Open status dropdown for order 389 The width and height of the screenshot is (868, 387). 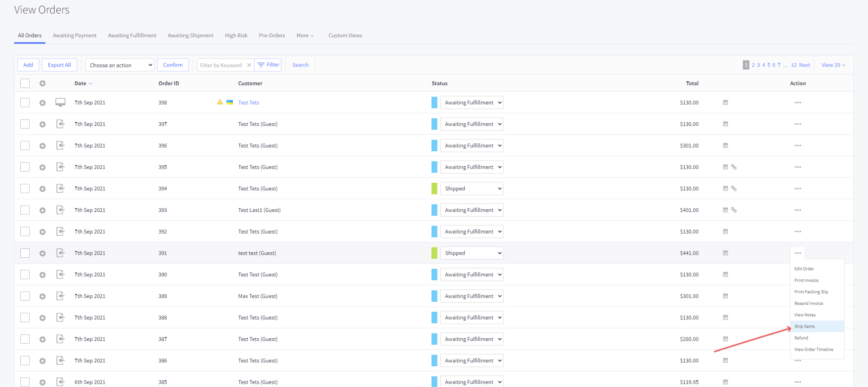pos(472,296)
